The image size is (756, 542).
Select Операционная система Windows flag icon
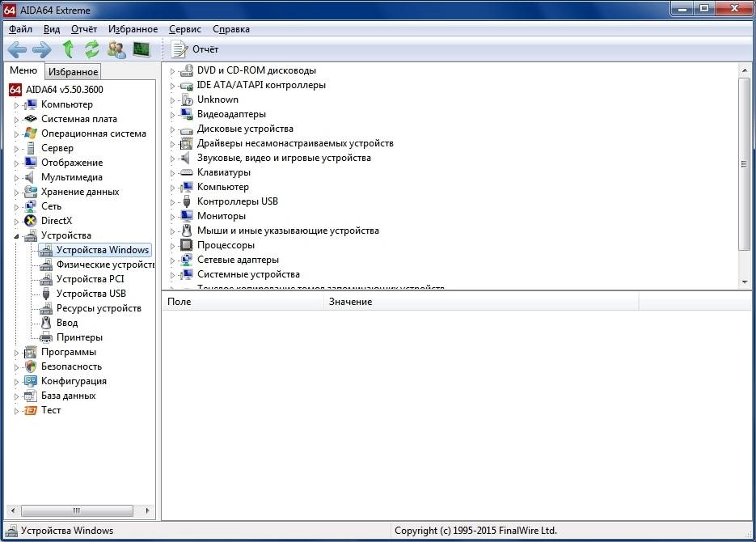[x=31, y=133]
